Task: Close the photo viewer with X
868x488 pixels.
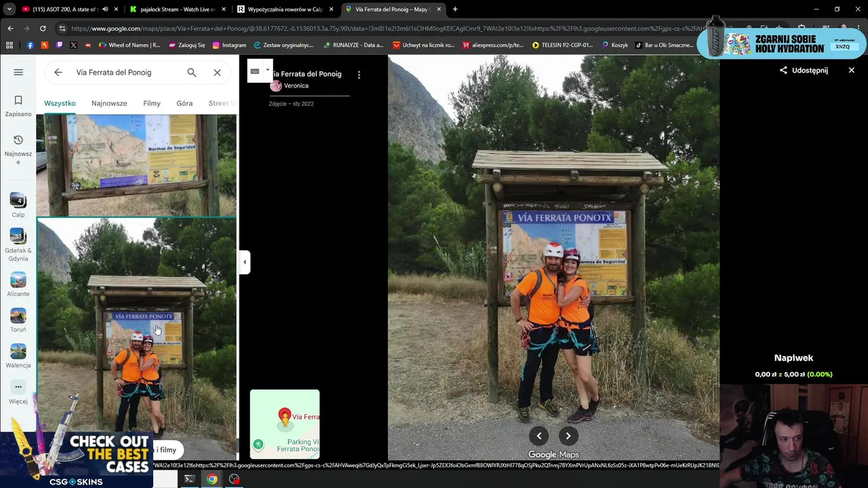Action: [x=852, y=70]
